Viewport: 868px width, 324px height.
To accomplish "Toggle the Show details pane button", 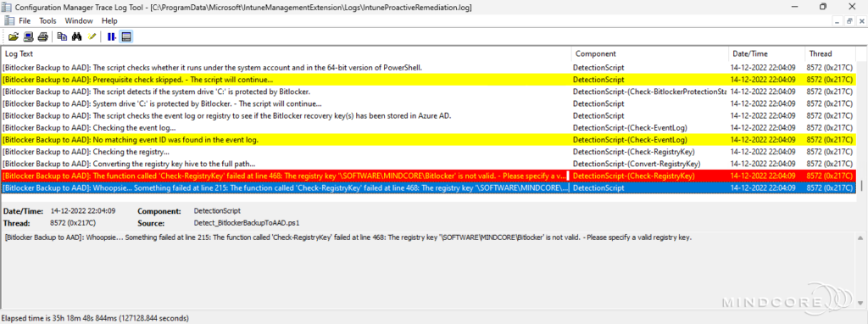I will [126, 37].
